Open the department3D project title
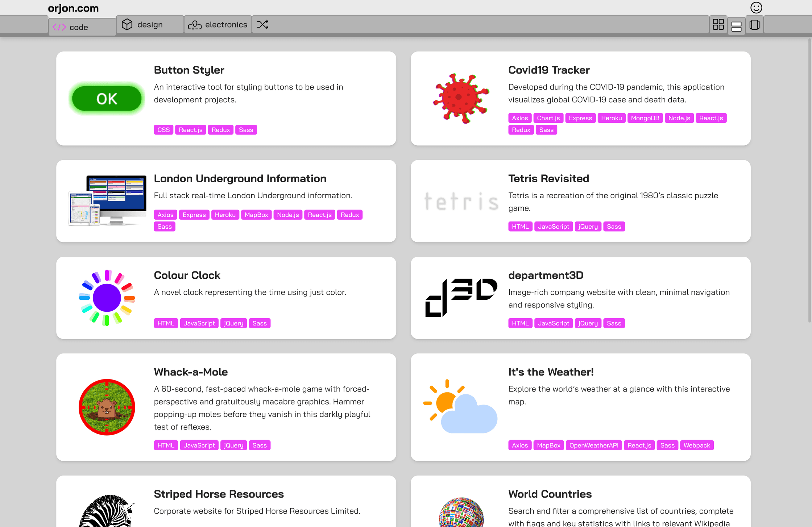 pos(546,275)
